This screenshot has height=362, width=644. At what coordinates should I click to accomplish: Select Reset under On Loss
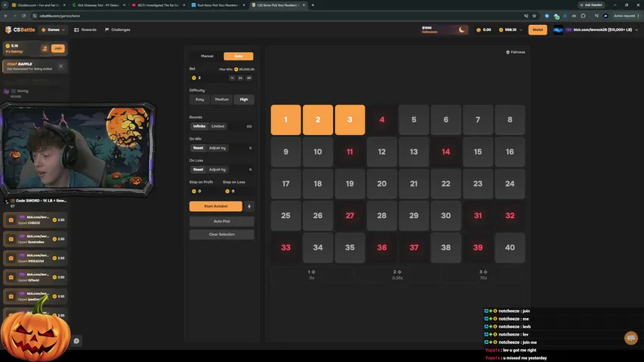[x=198, y=169]
